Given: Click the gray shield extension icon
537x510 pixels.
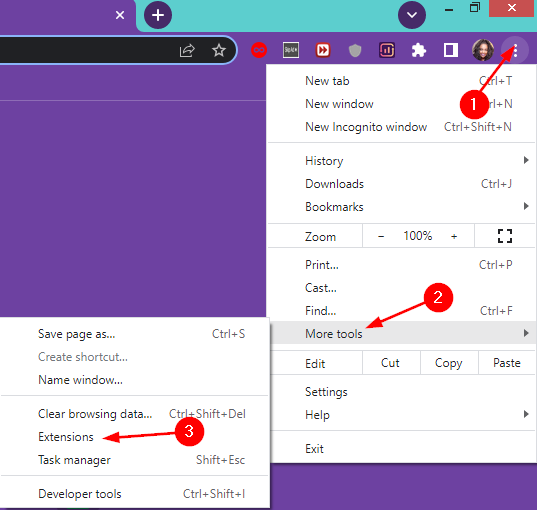Looking at the screenshot, I should [355, 51].
